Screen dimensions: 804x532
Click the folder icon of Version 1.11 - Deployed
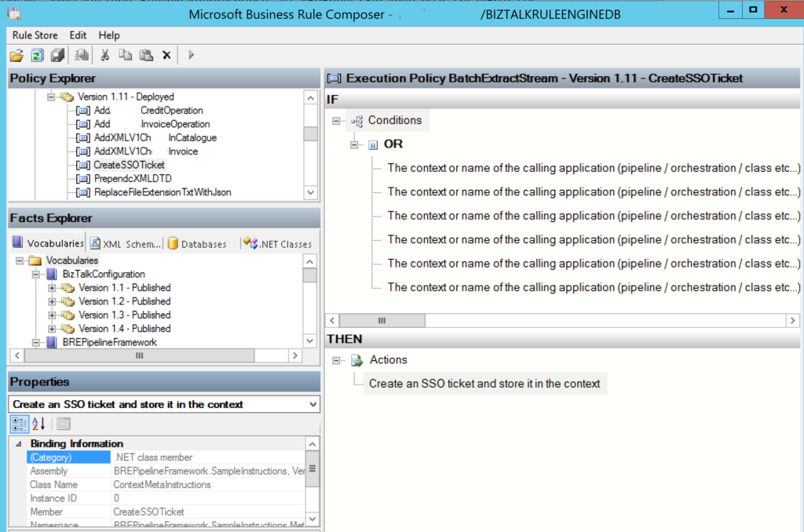coord(67,97)
